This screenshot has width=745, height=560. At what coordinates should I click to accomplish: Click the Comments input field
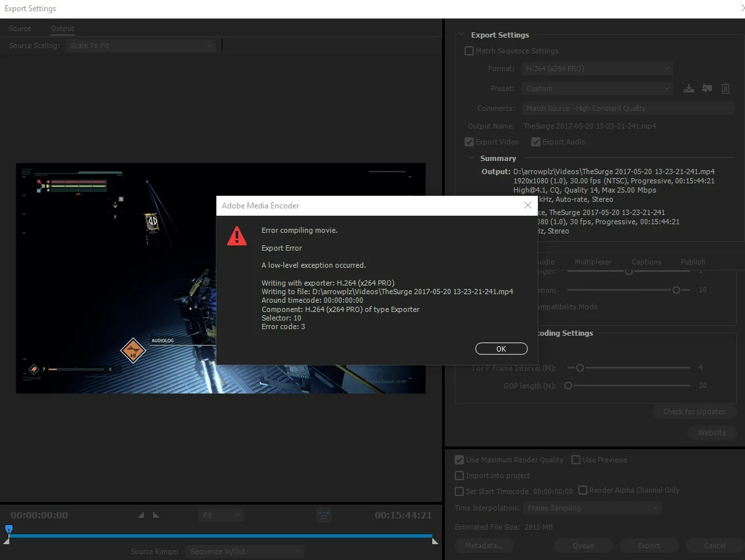click(x=628, y=108)
